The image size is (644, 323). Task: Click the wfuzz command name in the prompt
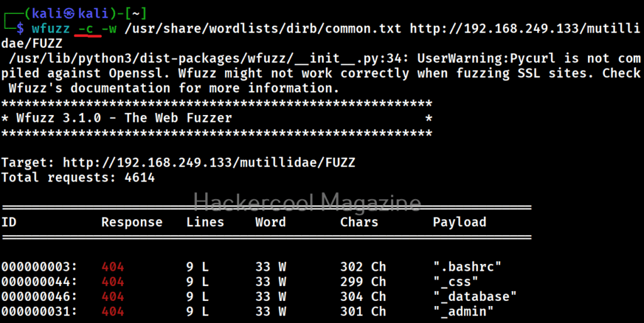click(x=49, y=28)
